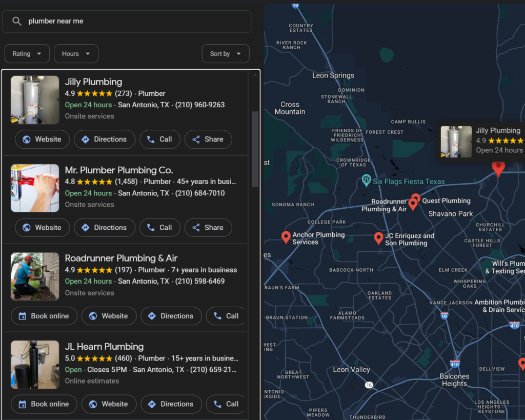Open the Hours filter dropdown
Screen dimensions: 525x420
[76, 53]
